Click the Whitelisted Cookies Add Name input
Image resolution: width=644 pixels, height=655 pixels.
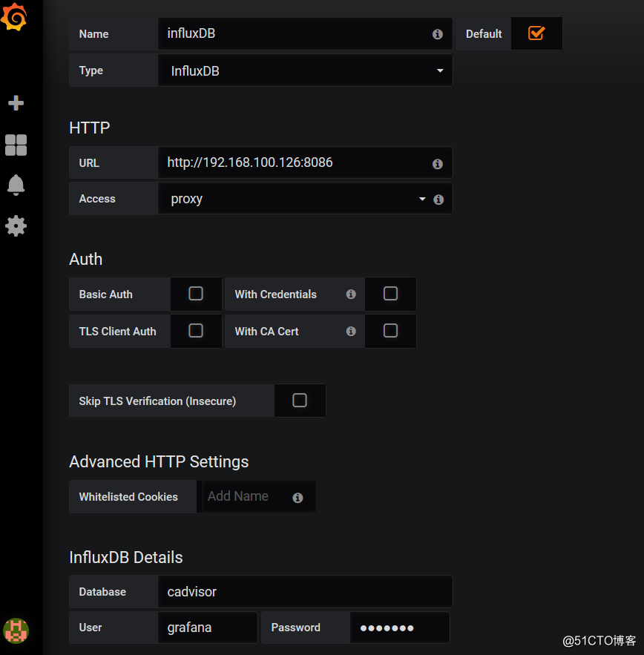click(x=259, y=497)
